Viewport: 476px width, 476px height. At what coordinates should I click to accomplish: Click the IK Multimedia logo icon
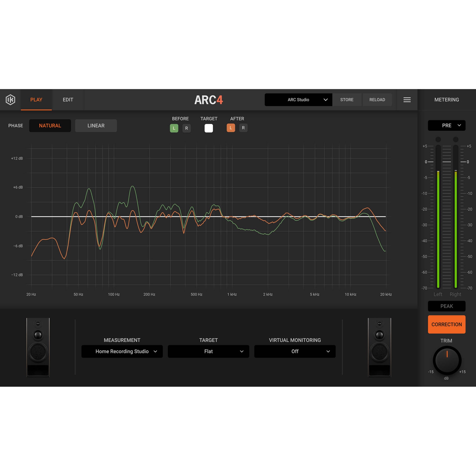tap(10, 100)
